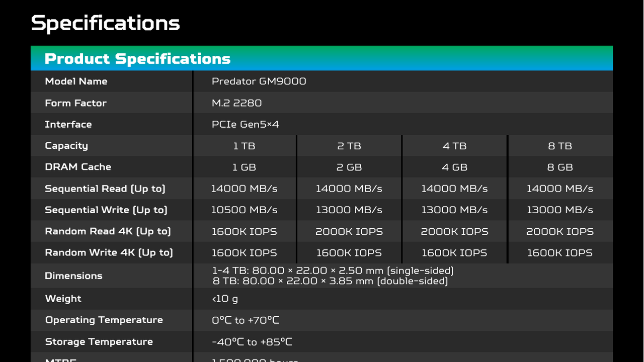Select the 1 TB random read "1600K IOPS" value
The height and width of the screenshot is (362, 644).
coord(244,232)
